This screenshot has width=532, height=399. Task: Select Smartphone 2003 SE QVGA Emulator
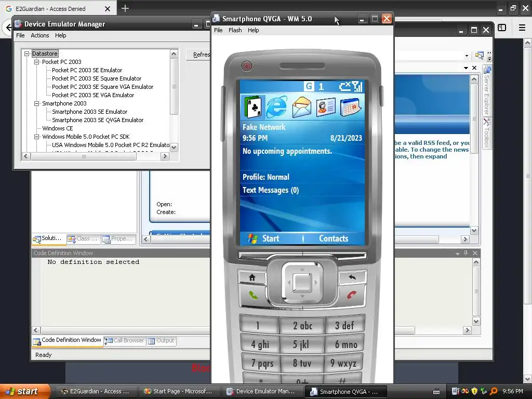(x=98, y=120)
